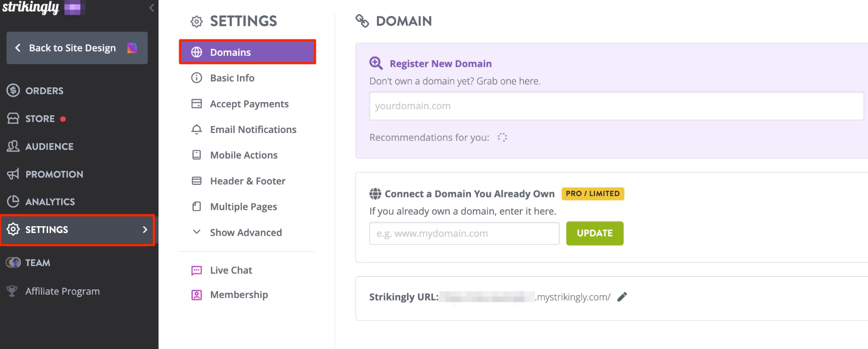The image size is (868, 349).
Task: Click the Team avatar icon
Action: (x=13, y=263)
